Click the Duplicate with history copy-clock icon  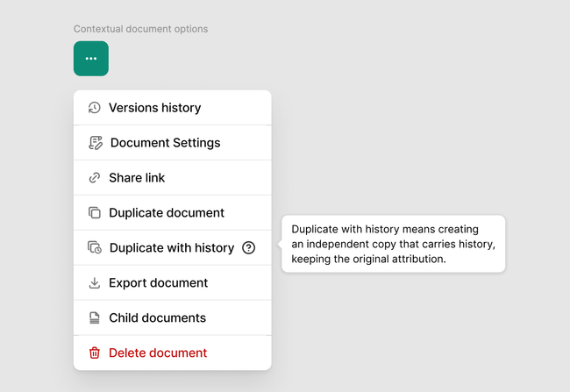[x=95, y=248]
